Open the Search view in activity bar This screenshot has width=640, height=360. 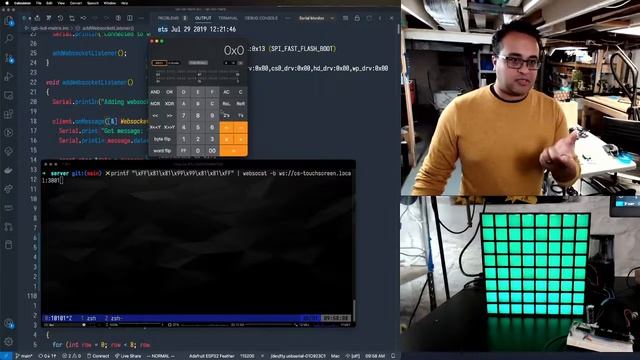tap(9, 39)
